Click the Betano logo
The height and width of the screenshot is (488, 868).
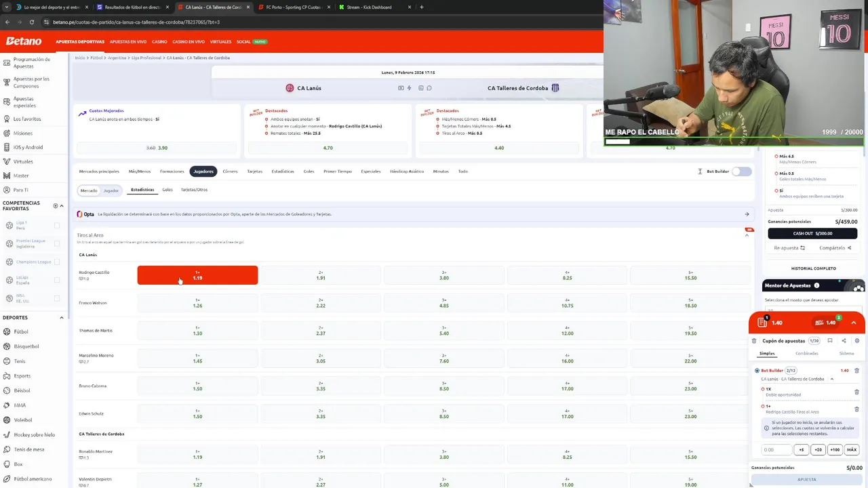24,41
